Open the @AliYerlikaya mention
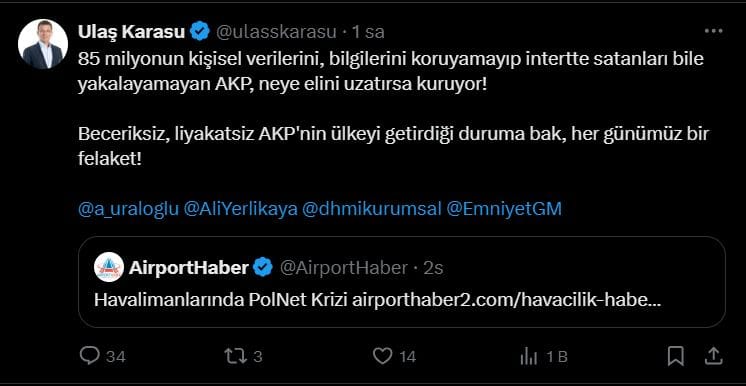This screenshot has width=746, height=386. point(240,209)
